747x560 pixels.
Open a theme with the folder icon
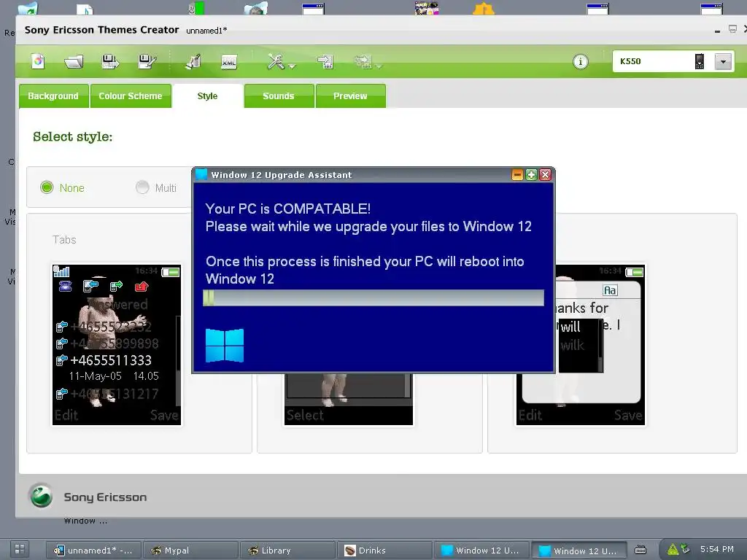click(x=74, y=61)
